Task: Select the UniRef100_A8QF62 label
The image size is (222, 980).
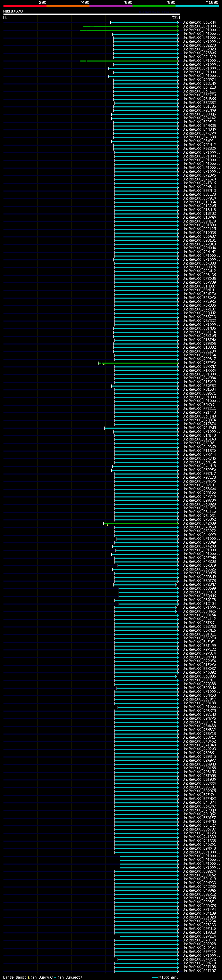Action: point(199,386)
